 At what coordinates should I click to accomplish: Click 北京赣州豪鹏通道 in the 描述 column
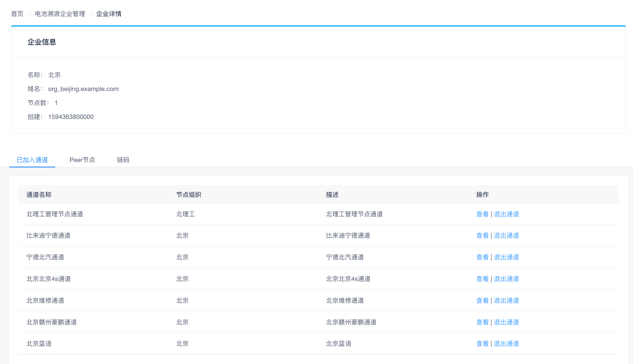click(x=351, y=322)
